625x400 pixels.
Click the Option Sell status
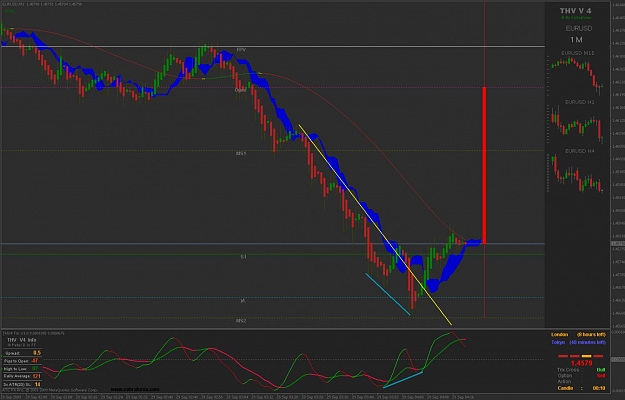point(601,376)
